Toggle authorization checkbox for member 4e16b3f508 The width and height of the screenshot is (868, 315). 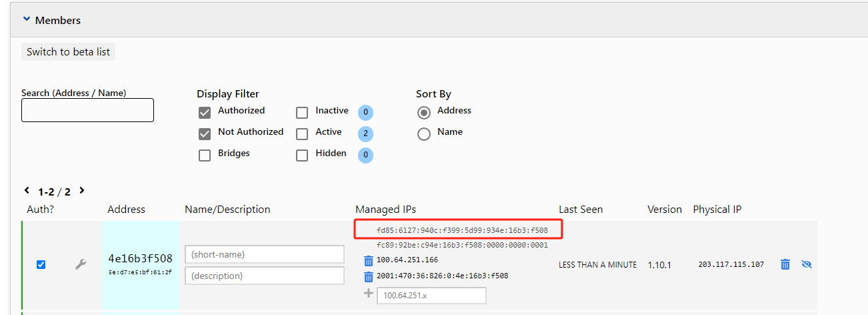click(x=41, y=264)
